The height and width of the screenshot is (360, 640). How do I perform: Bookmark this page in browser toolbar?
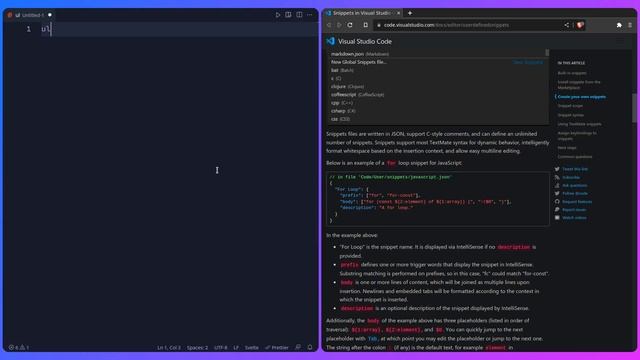pos(366,25)
